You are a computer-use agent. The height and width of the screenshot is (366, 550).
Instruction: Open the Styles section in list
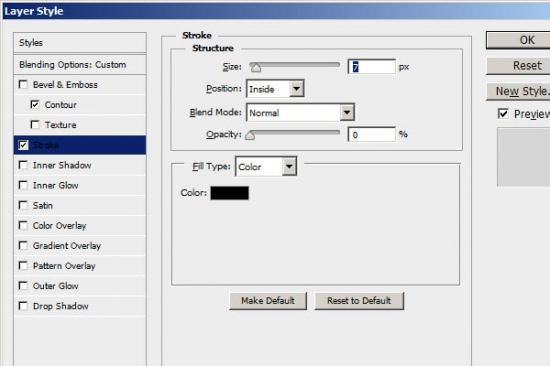coord(80,43)
